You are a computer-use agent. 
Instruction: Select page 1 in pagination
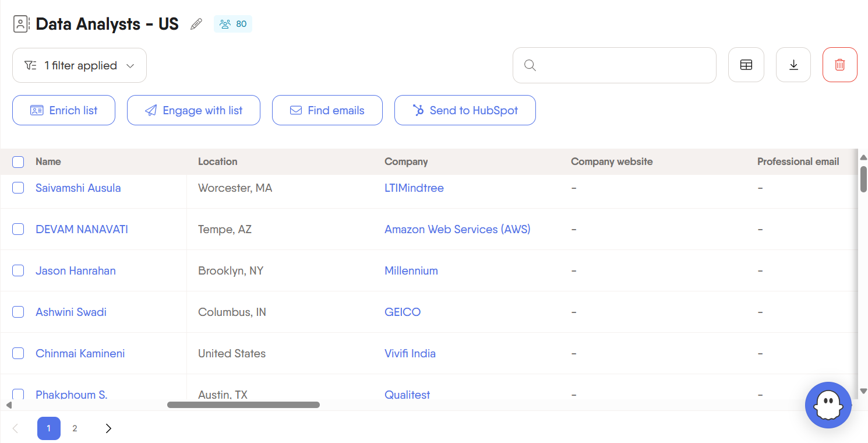pyautogui.click(x=49, y=428)
